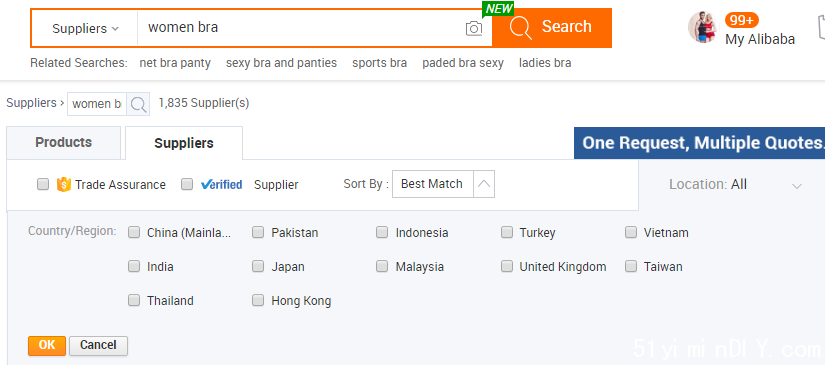825x365 pixels.
Task: Enable the Verified Supplier checkbox
Action: [187, 184]
